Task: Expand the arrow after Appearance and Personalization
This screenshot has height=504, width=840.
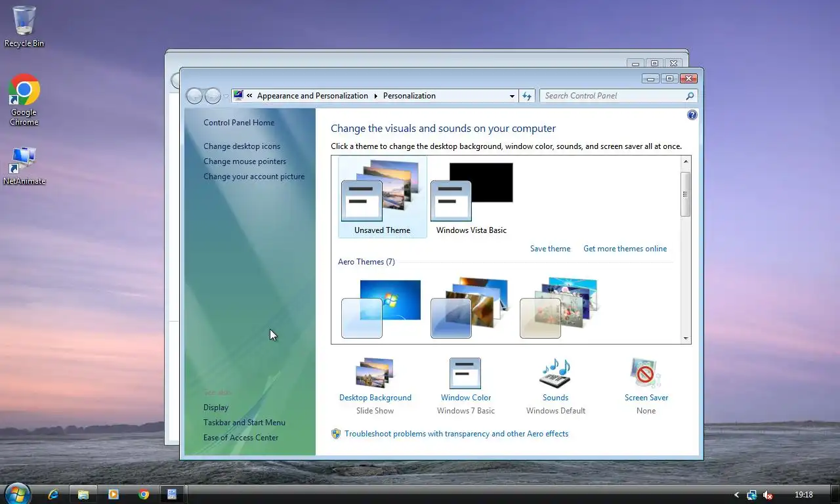Action: [376, 96]
